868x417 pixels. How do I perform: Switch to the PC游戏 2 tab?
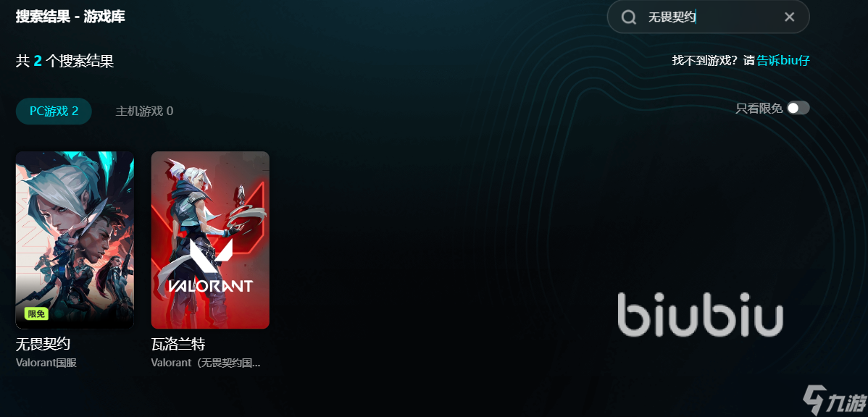tap(54, 111)
